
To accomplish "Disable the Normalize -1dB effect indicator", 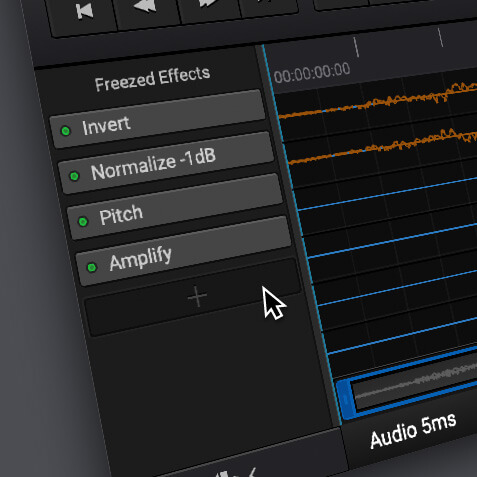I will 74,176.
